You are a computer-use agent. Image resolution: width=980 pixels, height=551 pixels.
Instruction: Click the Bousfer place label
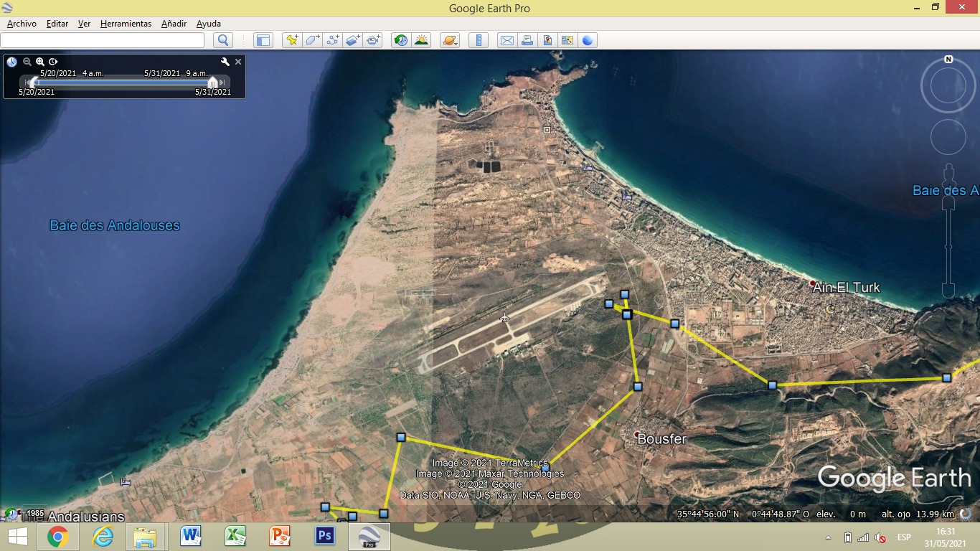click(x=662, y=438)
